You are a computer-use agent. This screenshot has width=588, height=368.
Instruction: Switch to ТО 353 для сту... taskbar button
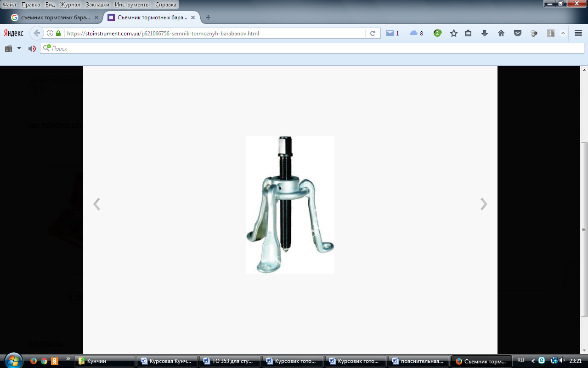point(231,361)
